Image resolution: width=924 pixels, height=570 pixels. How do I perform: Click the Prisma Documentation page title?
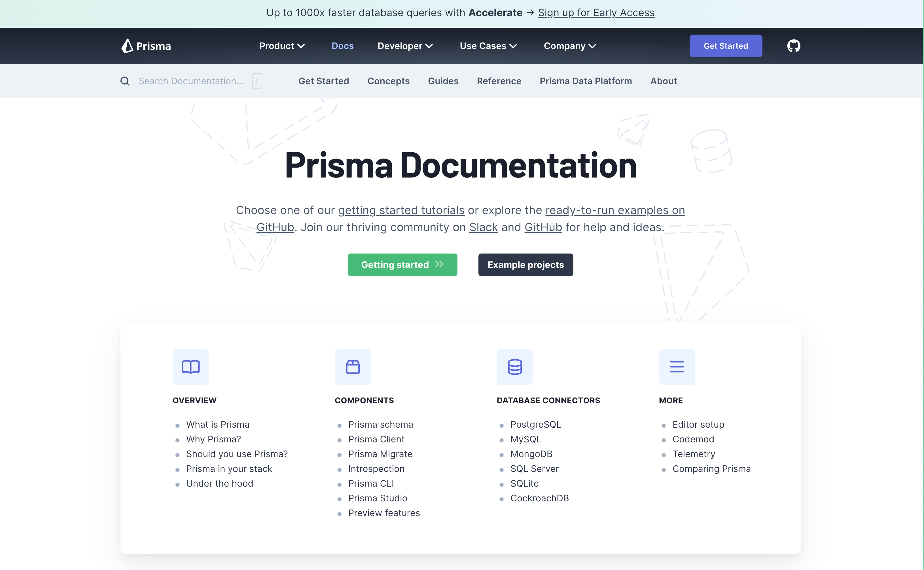(x=461, y=165)
